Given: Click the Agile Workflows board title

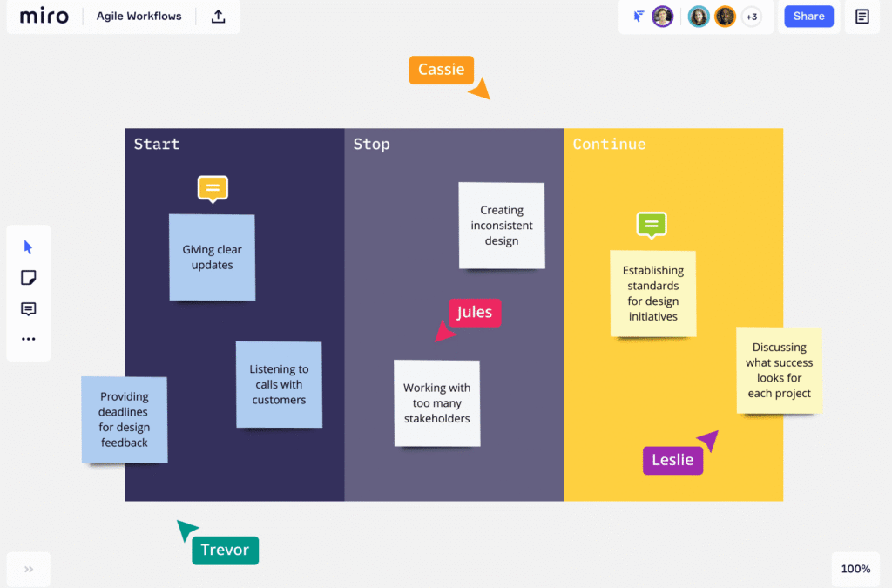Looking at the screenshot, I should point(139,17).
